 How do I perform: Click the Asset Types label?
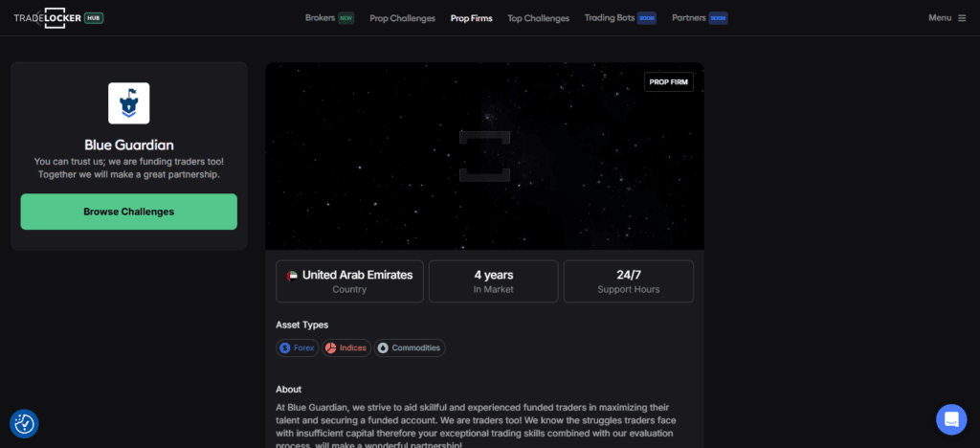click(301, 325)
